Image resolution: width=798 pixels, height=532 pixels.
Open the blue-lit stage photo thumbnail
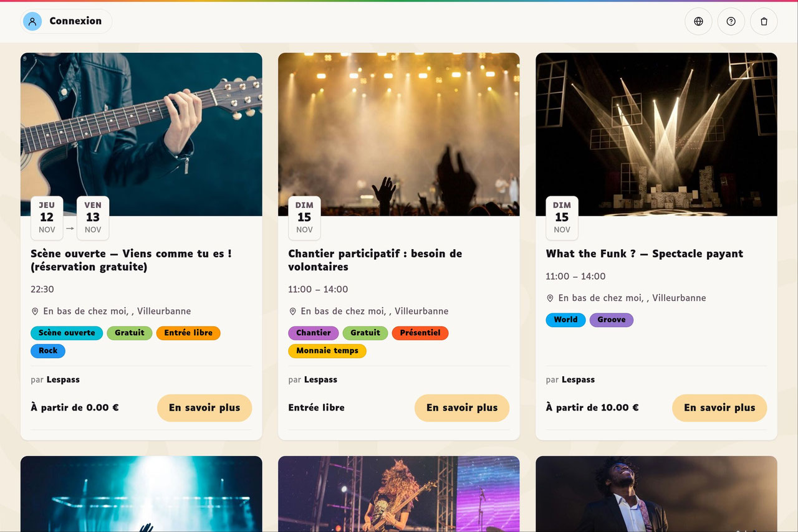pos(142,494)
